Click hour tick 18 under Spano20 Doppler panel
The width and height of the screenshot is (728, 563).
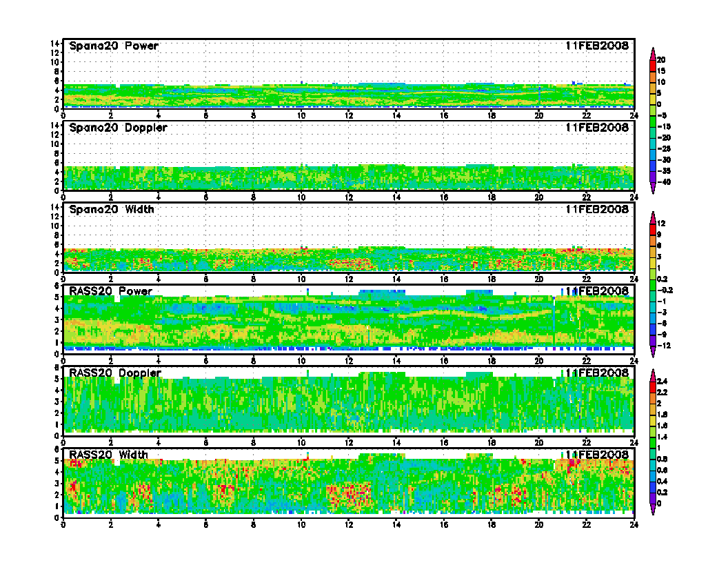click(x=492, y=197)
